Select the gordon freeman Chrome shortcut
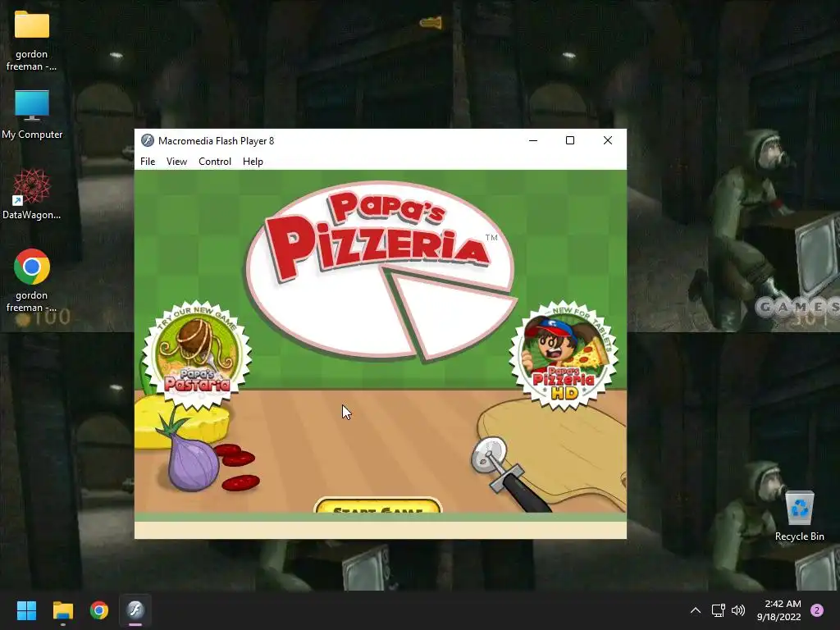 31,281
